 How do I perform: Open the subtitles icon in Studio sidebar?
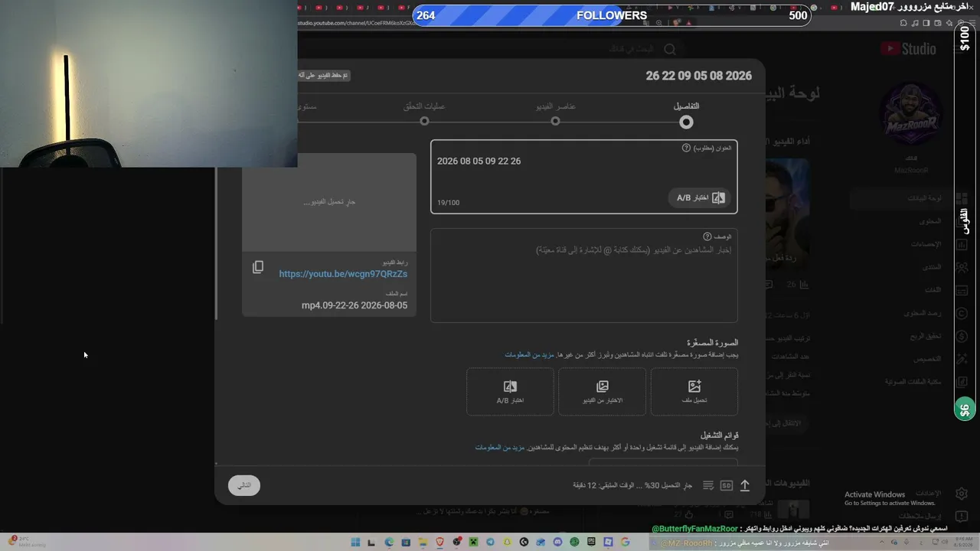point(962,290)
